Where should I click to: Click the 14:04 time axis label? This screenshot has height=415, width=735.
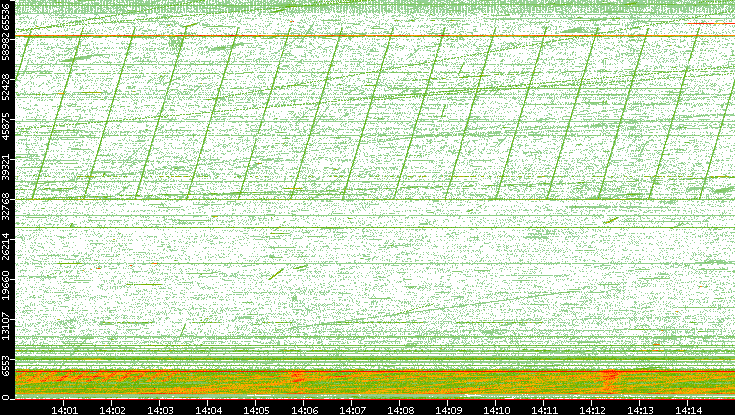click(208, 410)
